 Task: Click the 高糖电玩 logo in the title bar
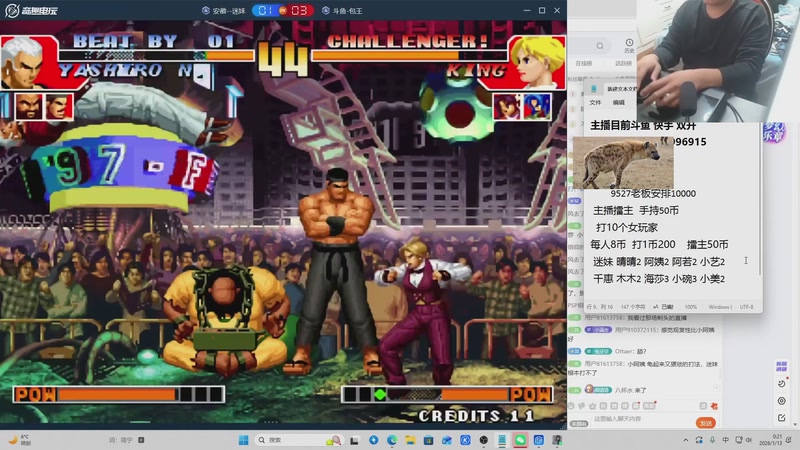[31, 11]
